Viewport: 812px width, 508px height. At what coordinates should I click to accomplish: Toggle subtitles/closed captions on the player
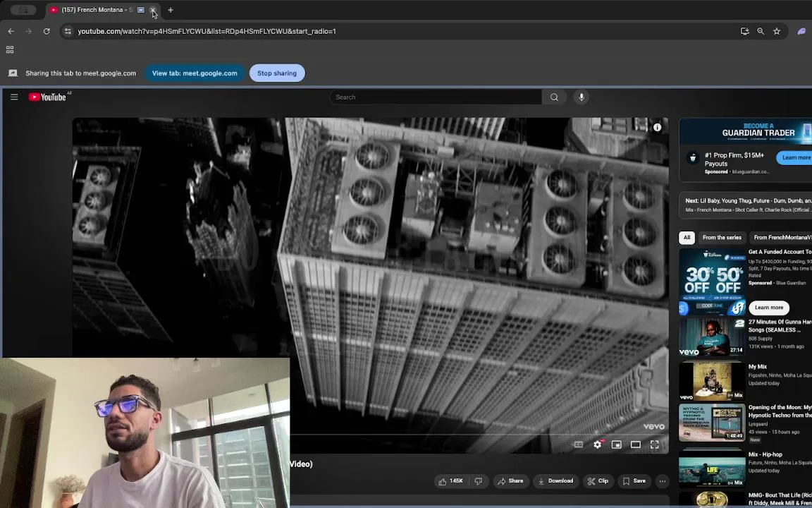[x=579, y=445]
